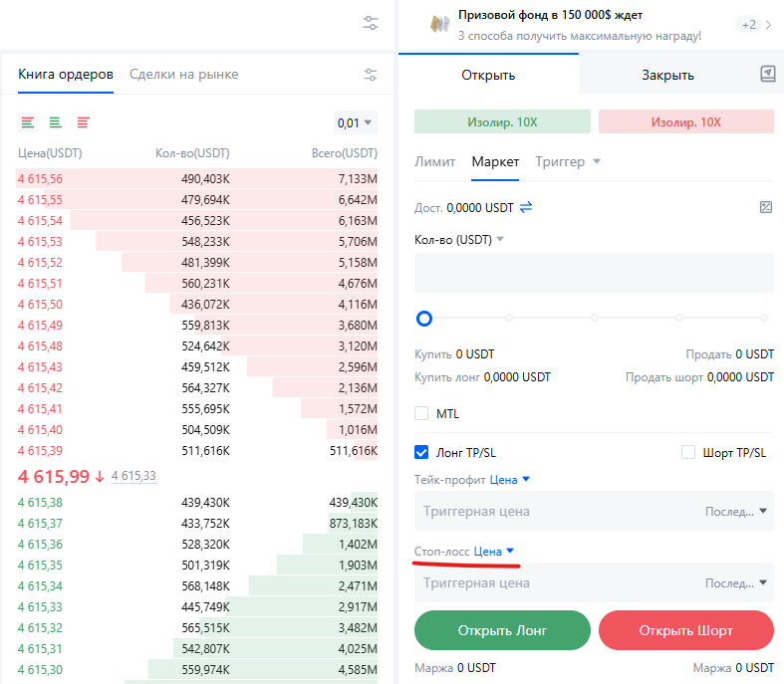Click the Открыть Лонг button
The image size is (784, 684).
coord(502,630)
